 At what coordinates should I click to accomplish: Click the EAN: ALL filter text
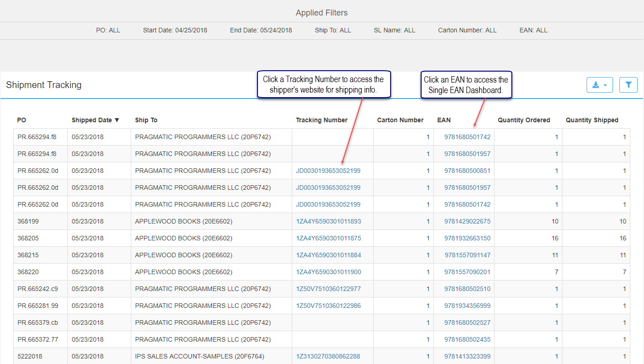(533, 30)
